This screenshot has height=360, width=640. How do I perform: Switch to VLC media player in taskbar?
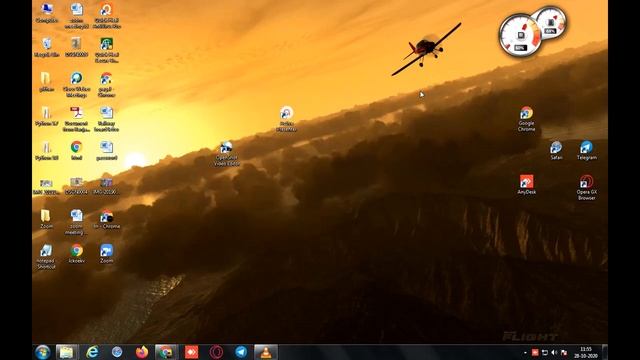click(x=266, y=352)
